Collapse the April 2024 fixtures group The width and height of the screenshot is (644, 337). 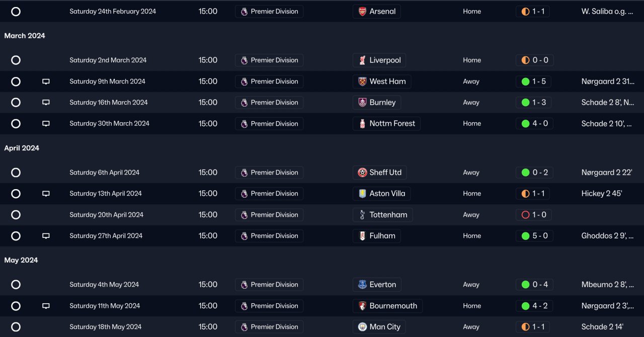22,148
